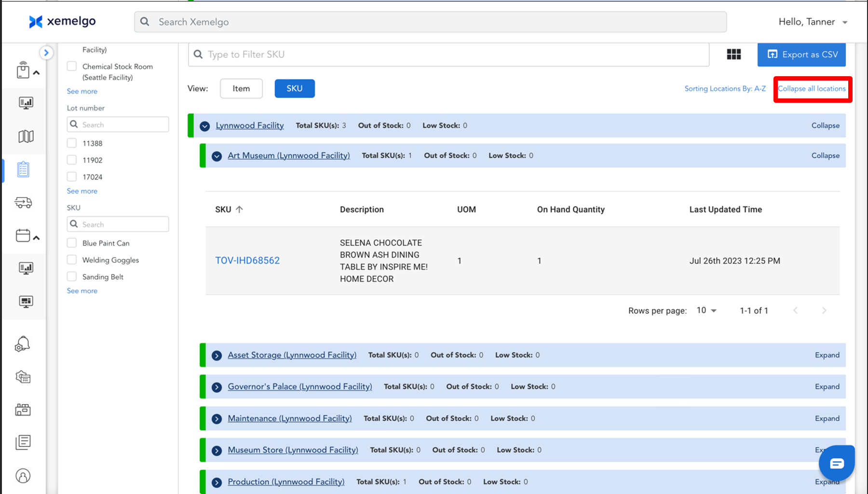Image resolution: width=868 pixels, height=494 pixels.
Task: Expand the sidebar with the blue chevron button
Action: point(46,53)
